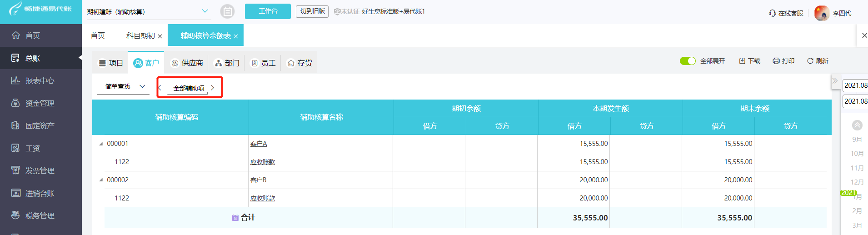The image size is (868, 235).
Task: Open the General Ledger sidebar item
Action: click(33, 58)
